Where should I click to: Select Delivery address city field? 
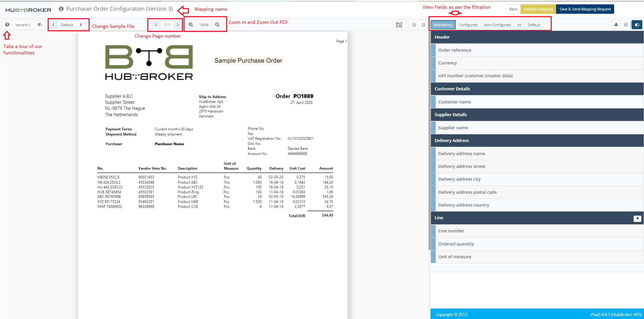tap(537, 179)
